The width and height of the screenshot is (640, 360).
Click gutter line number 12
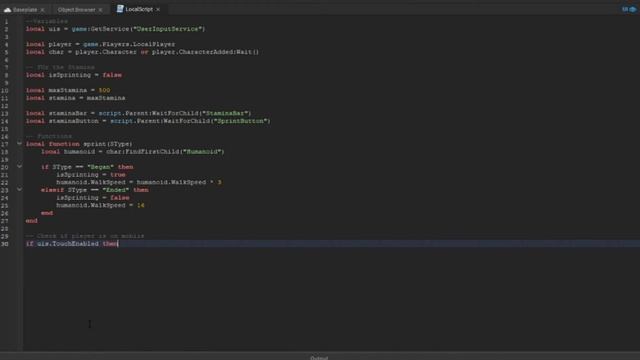5,106
